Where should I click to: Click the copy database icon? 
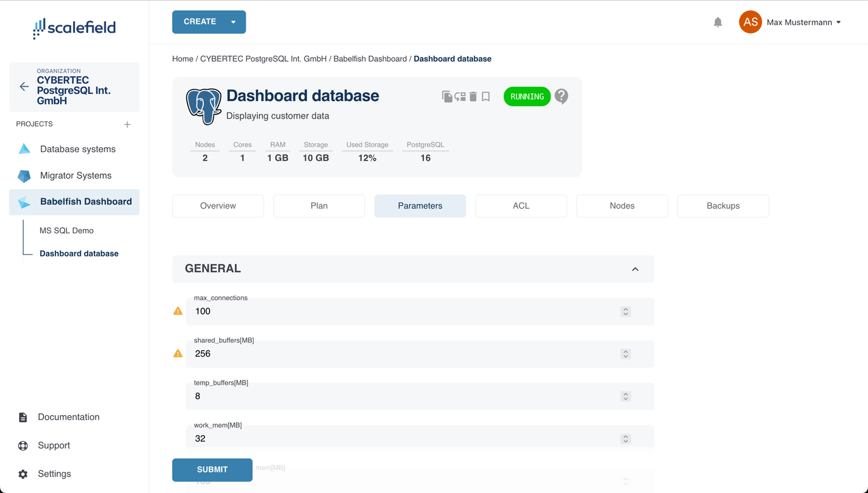(447, 97)
